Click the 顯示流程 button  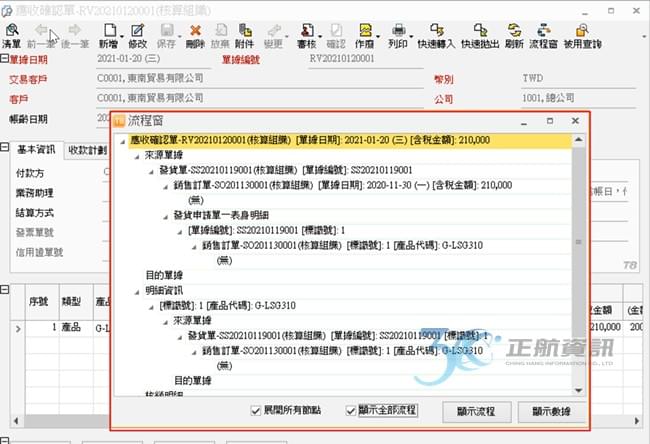click(x=476, y=411)
